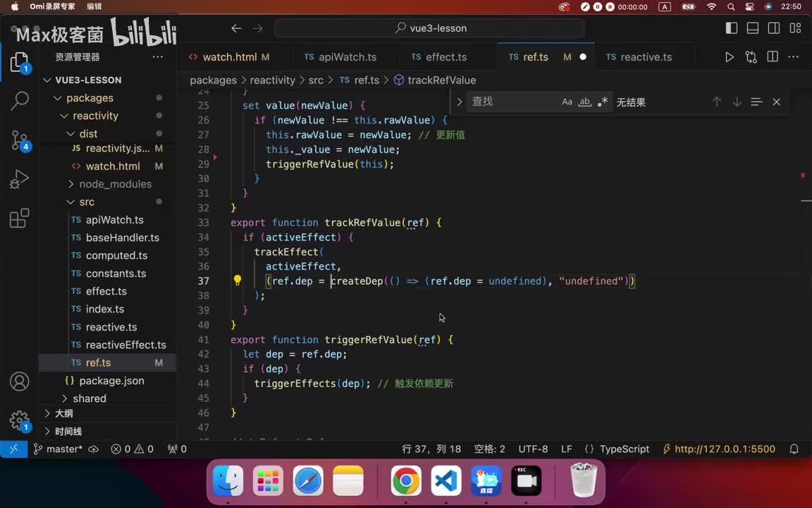Toggle secondary sidebar layout icon
Viewport: 812px width, 508px height.
tap(774, 28)
